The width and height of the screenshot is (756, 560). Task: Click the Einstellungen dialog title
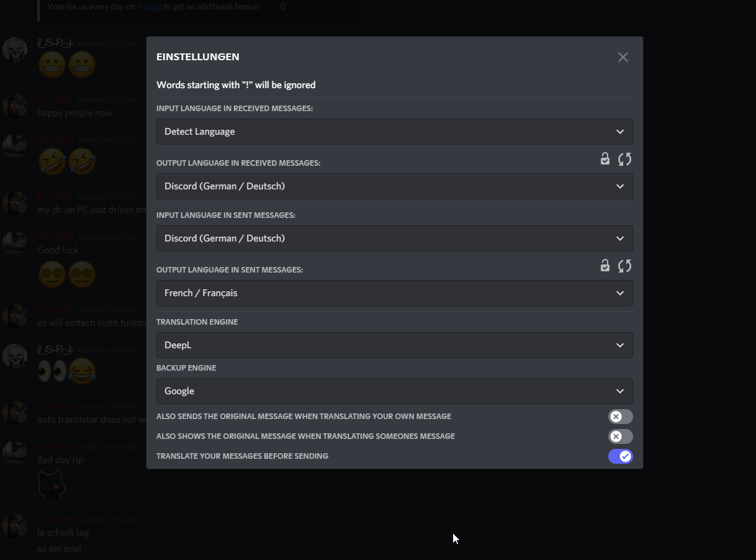coord(197,56)
